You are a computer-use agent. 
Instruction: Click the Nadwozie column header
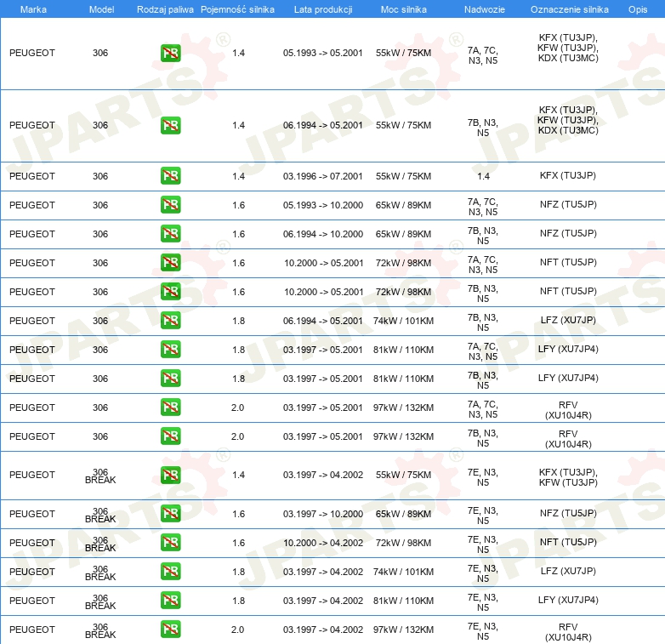pos(482,9)
